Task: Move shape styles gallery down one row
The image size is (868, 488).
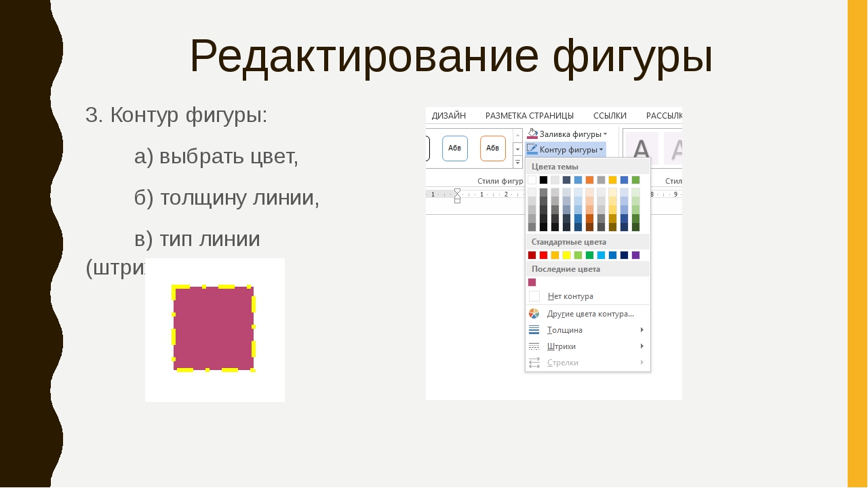Action: (x=517, y=148)
